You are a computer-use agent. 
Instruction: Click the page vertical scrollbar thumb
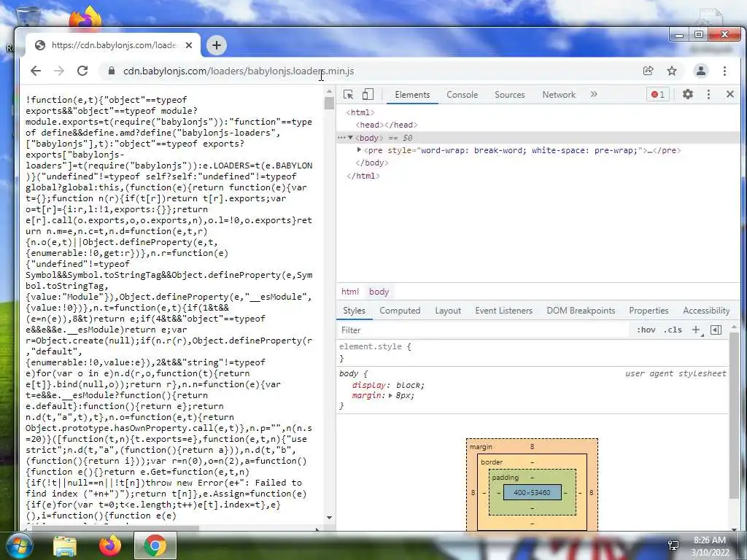coord(329,104)
